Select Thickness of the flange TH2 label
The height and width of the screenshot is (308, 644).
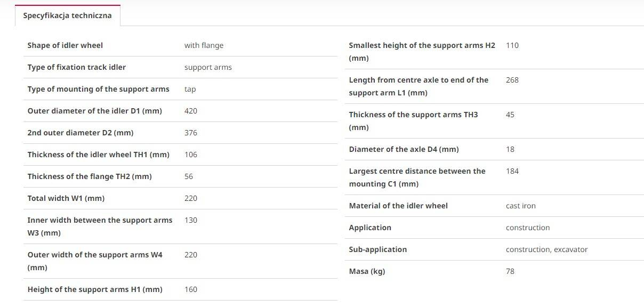click(x=90, y=176)
